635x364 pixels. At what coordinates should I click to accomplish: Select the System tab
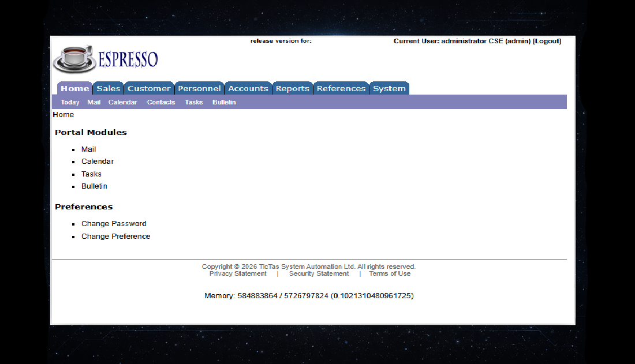coord(389,88)
